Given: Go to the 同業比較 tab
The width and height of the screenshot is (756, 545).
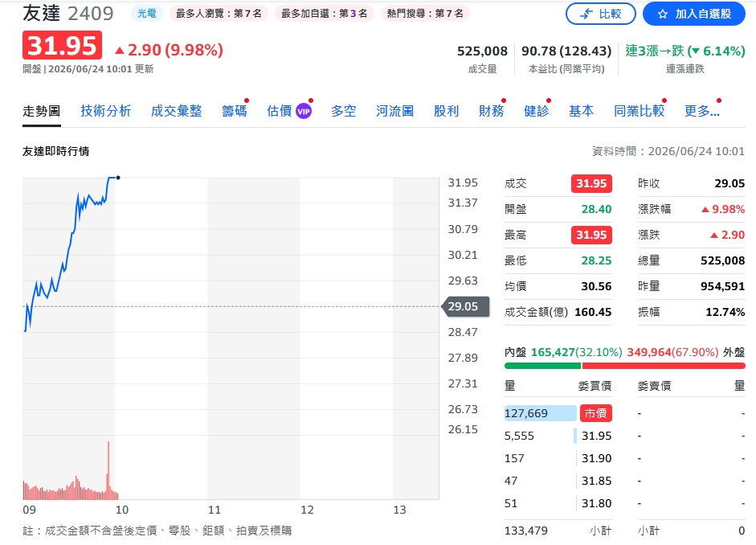Looking at the screenshot, I should [x=639, y=112].
